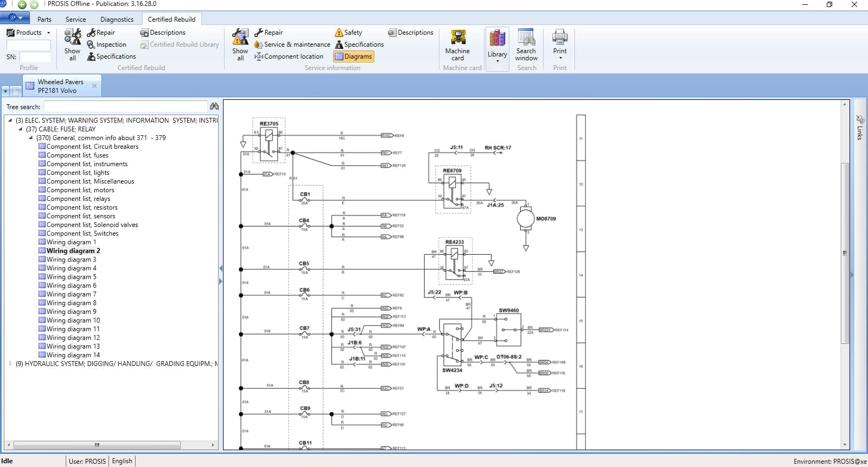Open the tab list dropdown arrow
Viewport: 868px width, 467px height.
coord(5,91)
